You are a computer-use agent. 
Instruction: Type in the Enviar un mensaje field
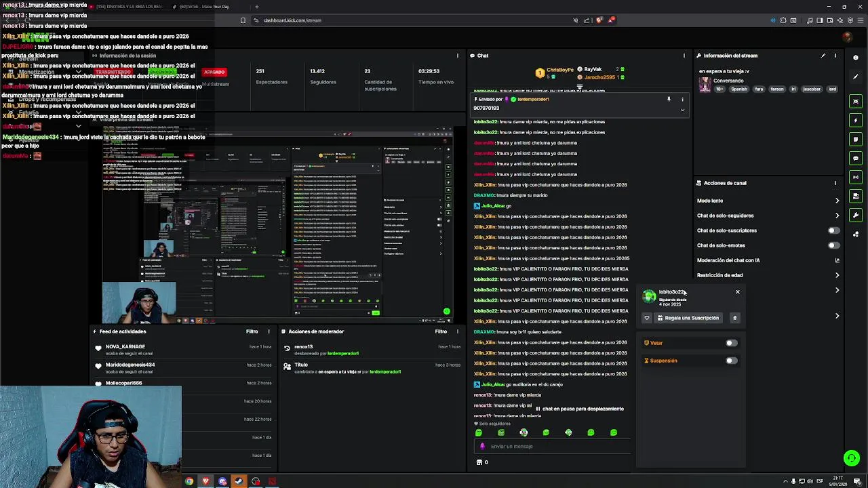pyautogui.click(x=553, y=447)
